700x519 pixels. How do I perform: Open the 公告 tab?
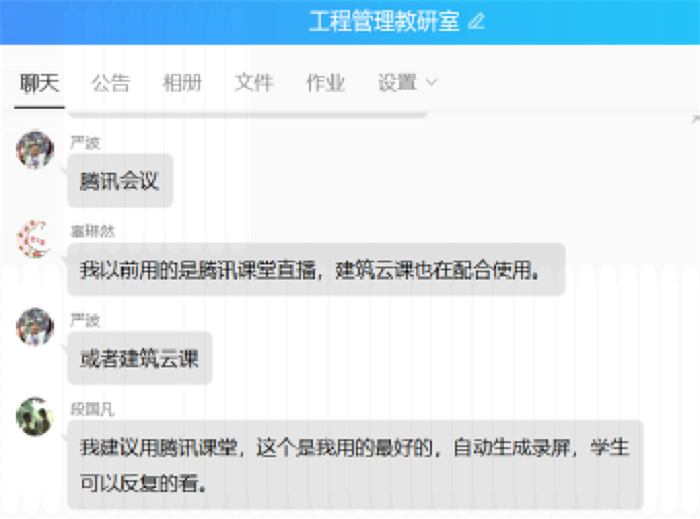click(x=111, y=83)
